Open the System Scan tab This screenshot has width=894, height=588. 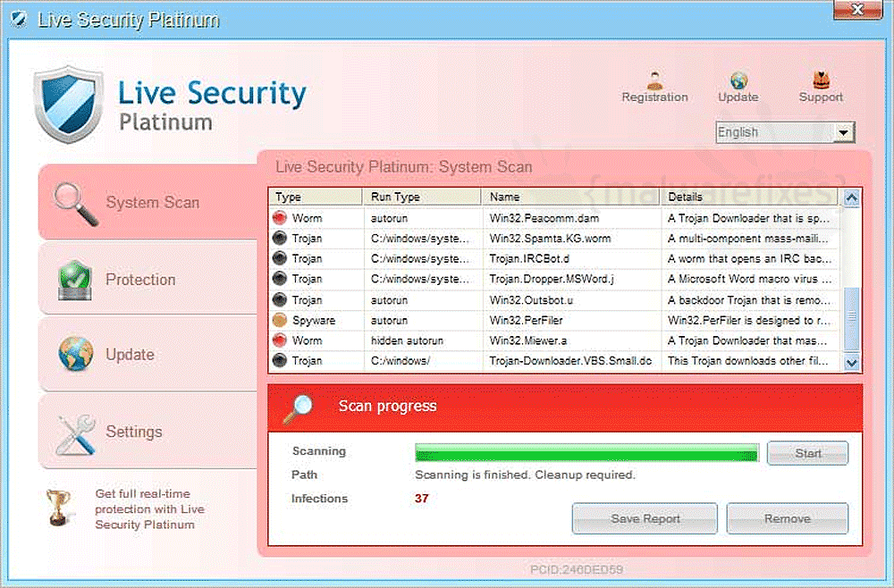point(148,202)
